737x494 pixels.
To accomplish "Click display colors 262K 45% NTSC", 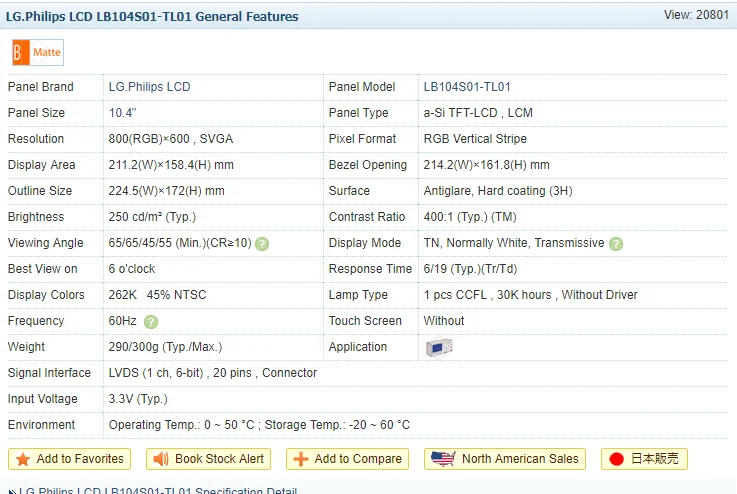I will [157, 295].
